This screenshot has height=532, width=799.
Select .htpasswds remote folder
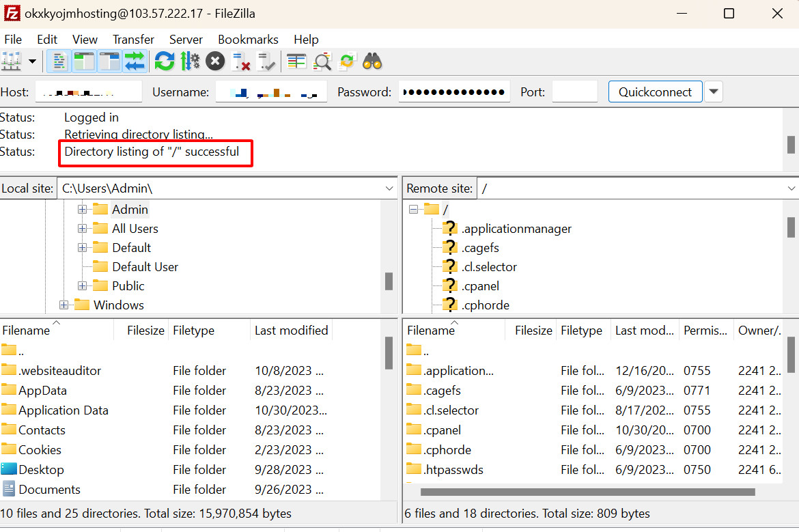pyautogui.click(x=453, y=469)
